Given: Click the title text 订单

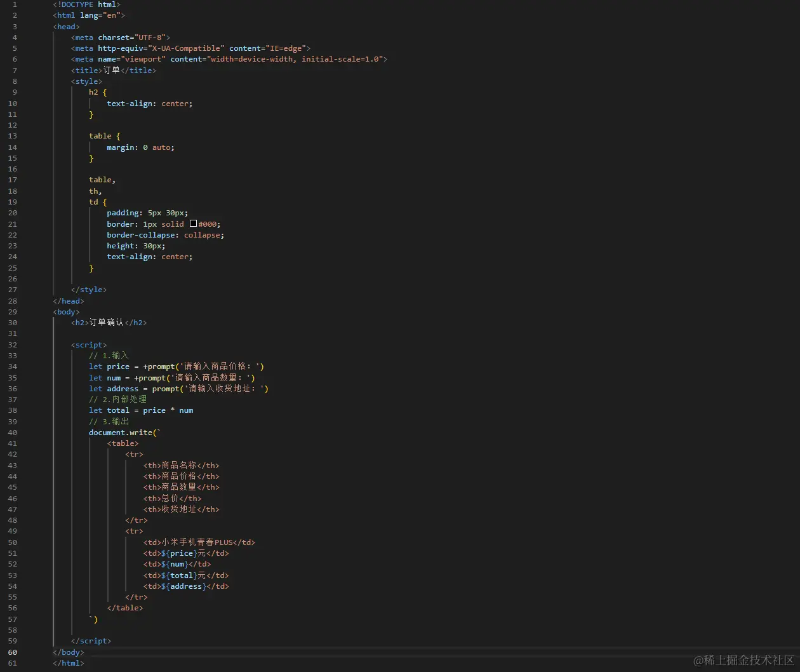Looking at the screenshot, I should 111,71.
